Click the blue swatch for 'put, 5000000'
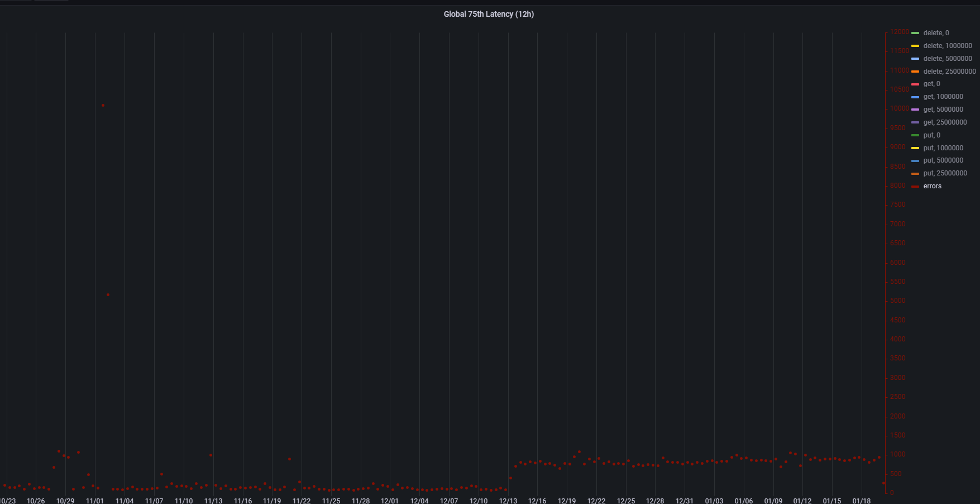980x504 pixels. [x=915, y=161]
